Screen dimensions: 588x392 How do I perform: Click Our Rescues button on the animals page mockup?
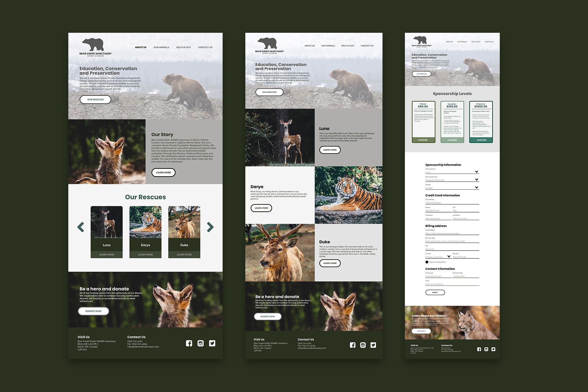[269, 92]
